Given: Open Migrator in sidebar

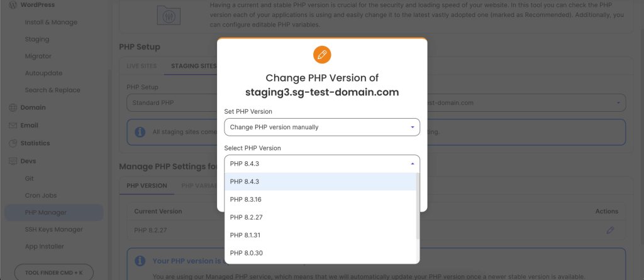Looking at the screenshot, I should (38, 56).
